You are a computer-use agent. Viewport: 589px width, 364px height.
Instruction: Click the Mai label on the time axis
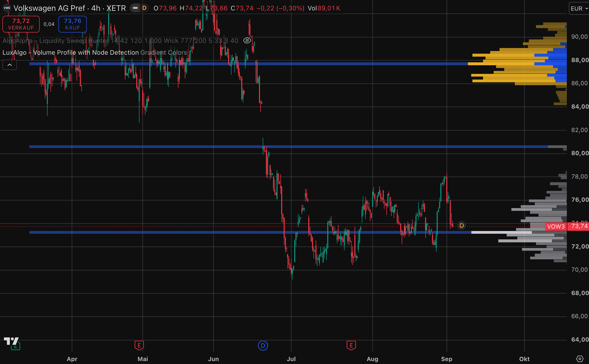click(x=143, y=359)
